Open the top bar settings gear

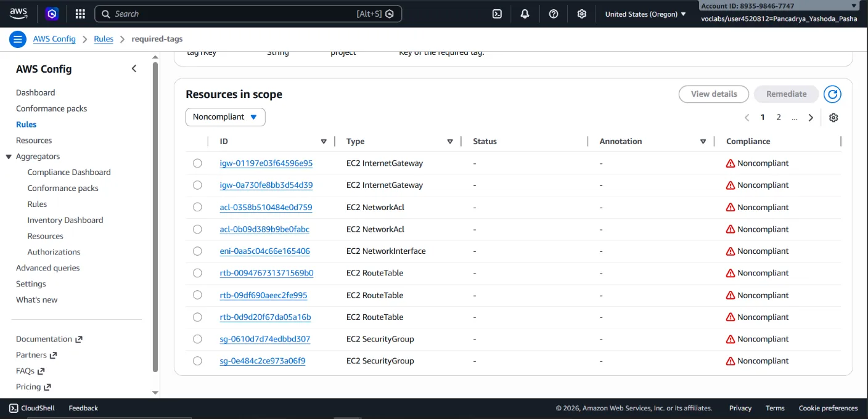(x=582, y=14)
